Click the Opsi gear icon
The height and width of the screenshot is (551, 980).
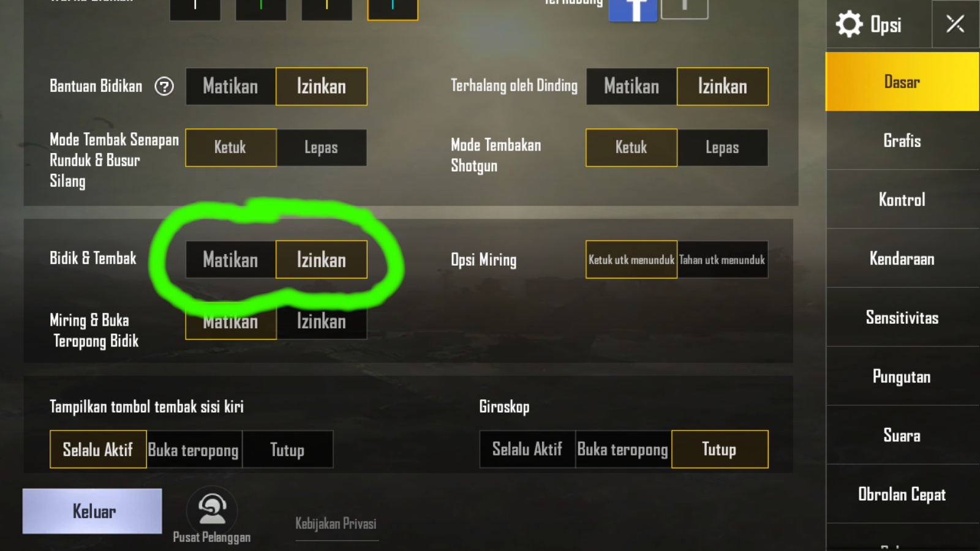coord(849,24)
